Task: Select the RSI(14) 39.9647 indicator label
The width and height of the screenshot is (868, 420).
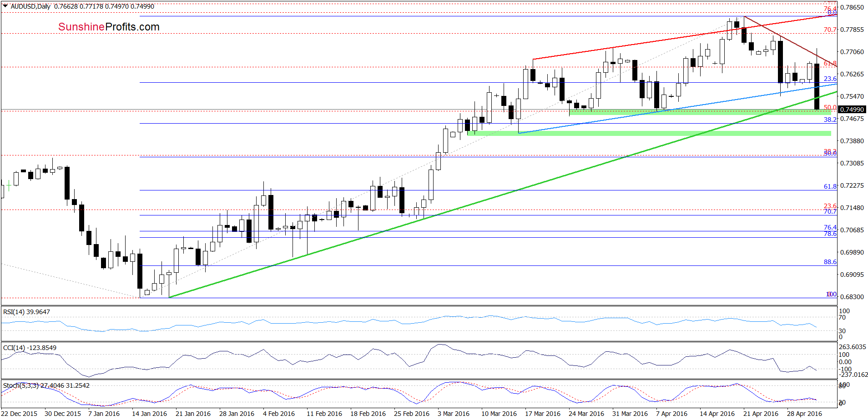Action: 26,312
